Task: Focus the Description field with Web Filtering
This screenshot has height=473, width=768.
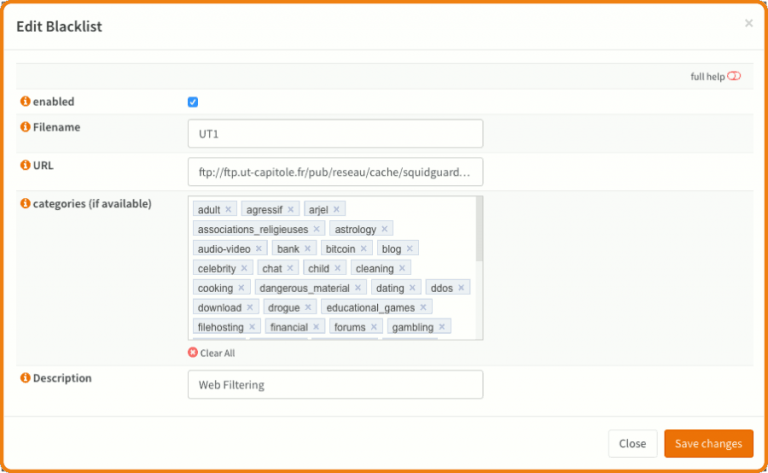Action: click(x=335, y=385)
